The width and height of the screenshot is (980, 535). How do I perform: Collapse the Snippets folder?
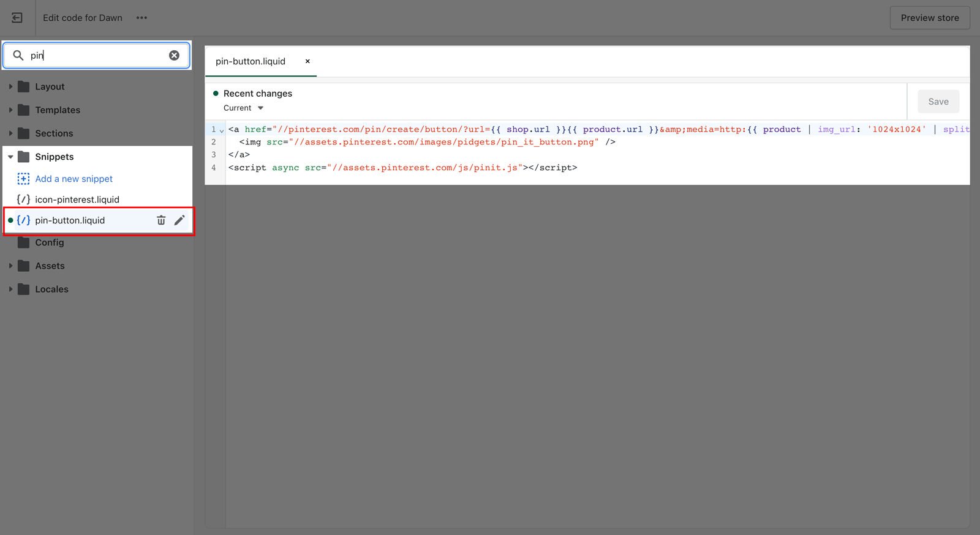11,157
